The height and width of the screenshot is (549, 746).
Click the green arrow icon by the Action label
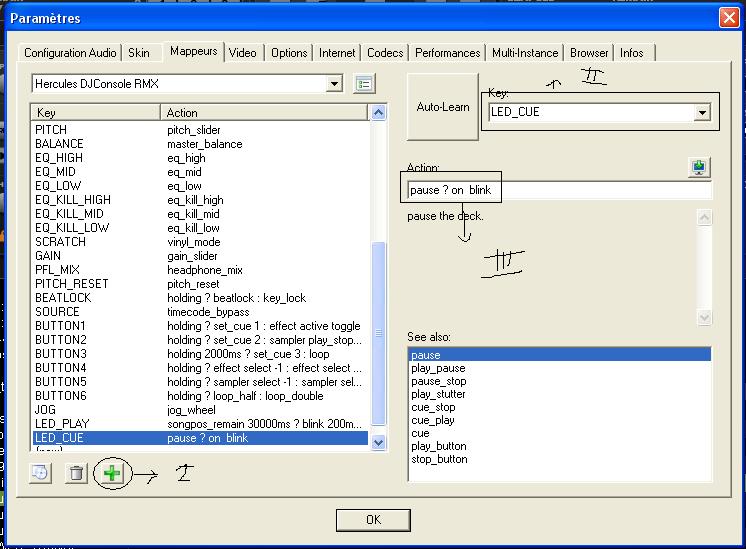tap(699, 167)
